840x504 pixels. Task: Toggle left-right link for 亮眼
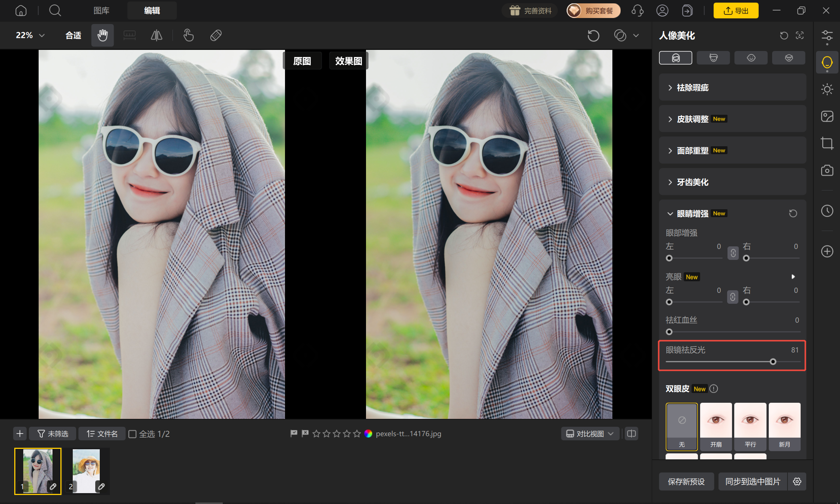[733, 297]
